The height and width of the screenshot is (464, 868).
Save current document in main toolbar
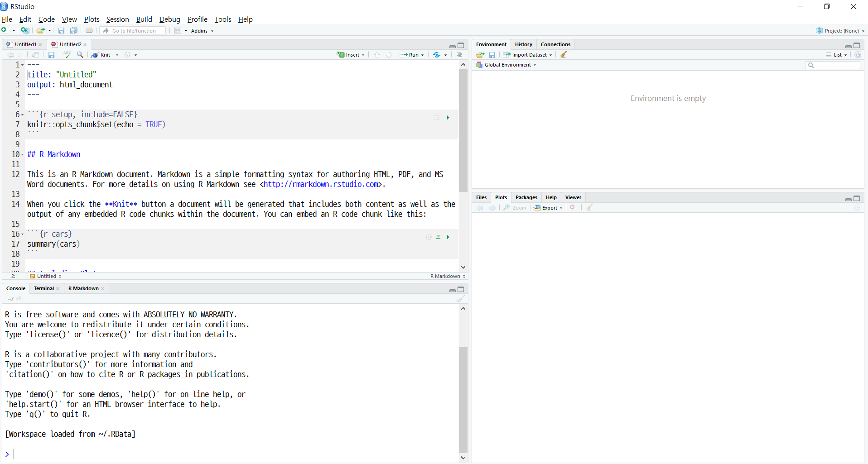[x=62, y=30]
